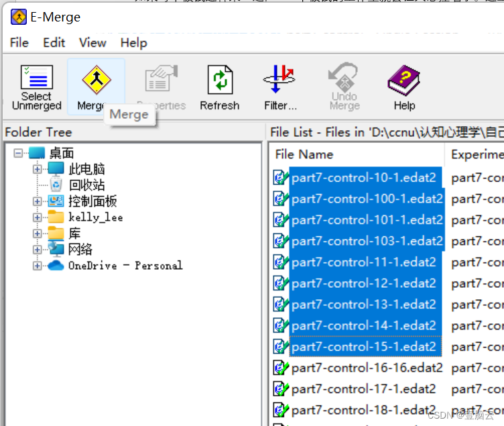Click the E-Merge application title icon
Screen dimensions: 504x426
(x=19, y=17)
